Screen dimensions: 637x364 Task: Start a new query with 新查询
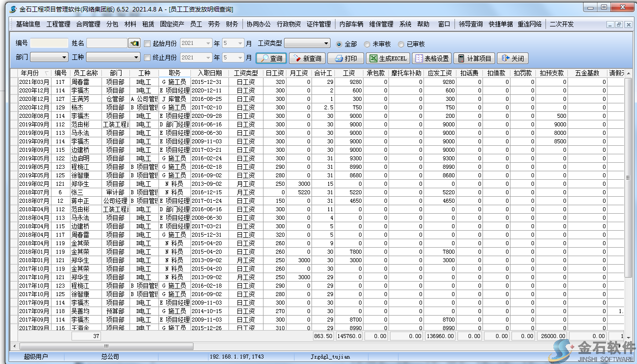tap(307, 58)
